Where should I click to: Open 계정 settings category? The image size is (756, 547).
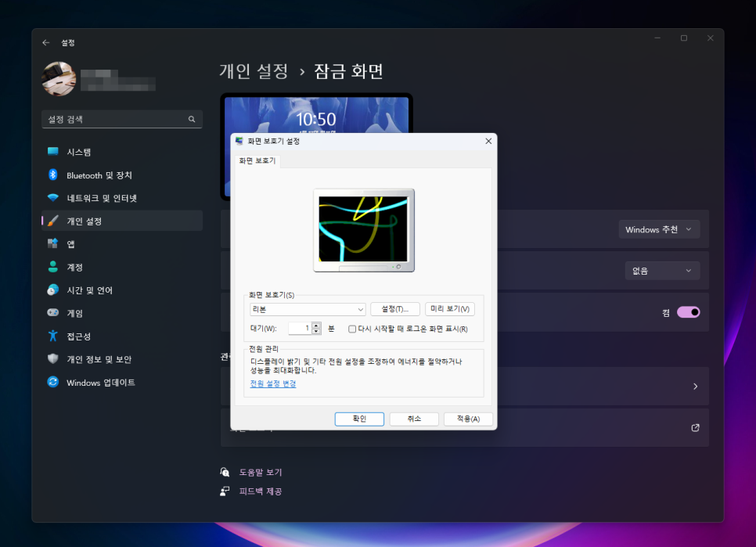pyautogui.click(x=122, y=267)
